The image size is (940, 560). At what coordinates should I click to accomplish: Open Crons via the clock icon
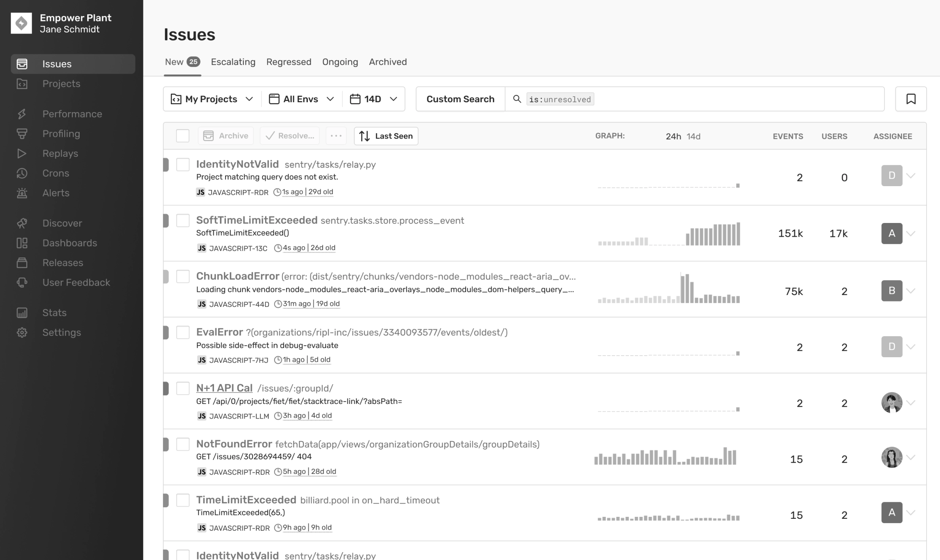point(22,173)
